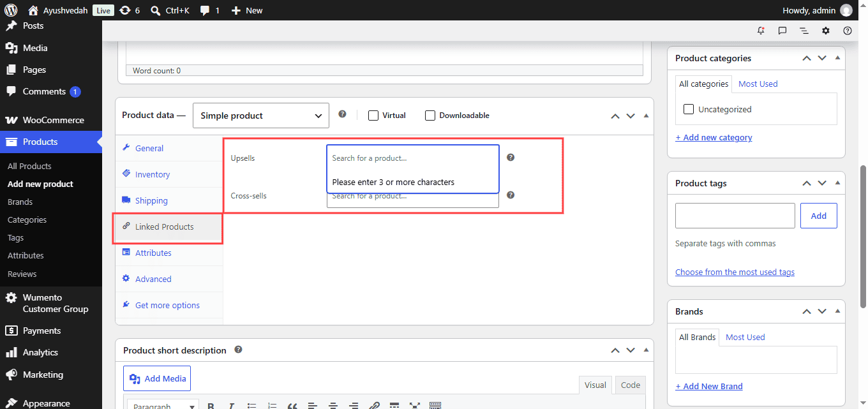The height and width of the screenshot is (409, 868).
Task: Click the blockquote toolbar icon
Action: (x=292, y=405)
